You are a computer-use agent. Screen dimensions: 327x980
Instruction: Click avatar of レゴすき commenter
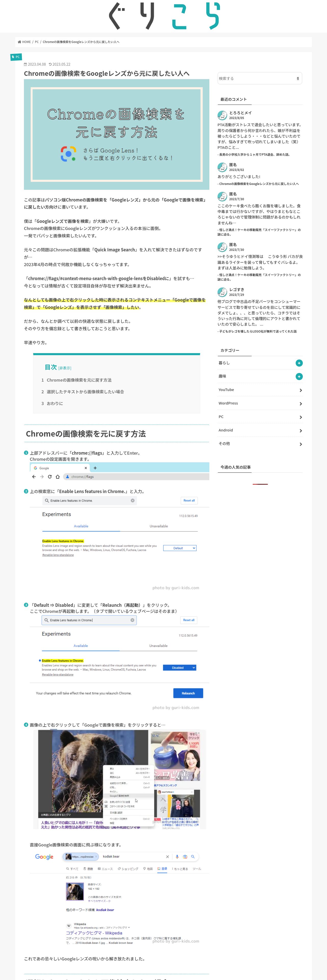coord(222,292)
